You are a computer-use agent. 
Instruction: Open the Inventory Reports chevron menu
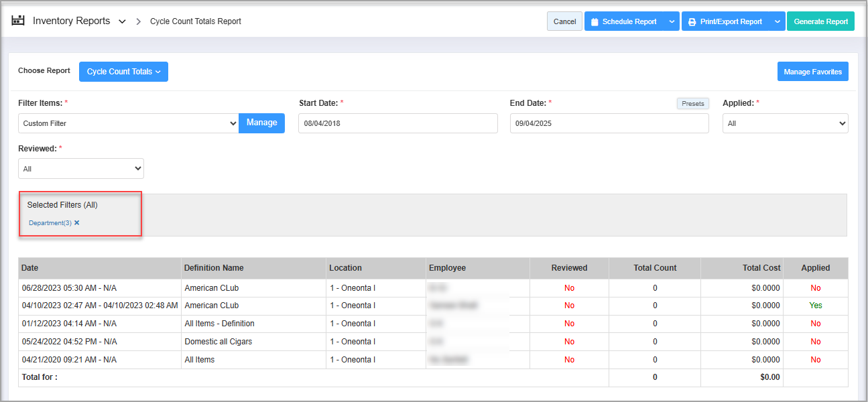click(x=122, y=21)
